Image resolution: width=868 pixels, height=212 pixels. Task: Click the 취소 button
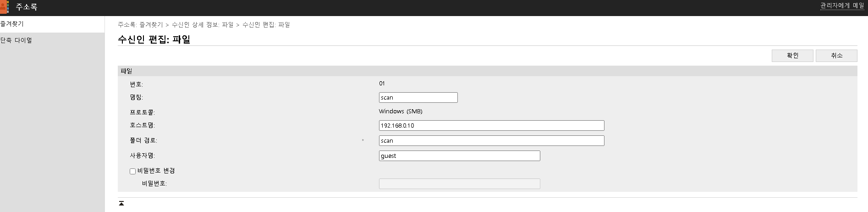(836, 56)
